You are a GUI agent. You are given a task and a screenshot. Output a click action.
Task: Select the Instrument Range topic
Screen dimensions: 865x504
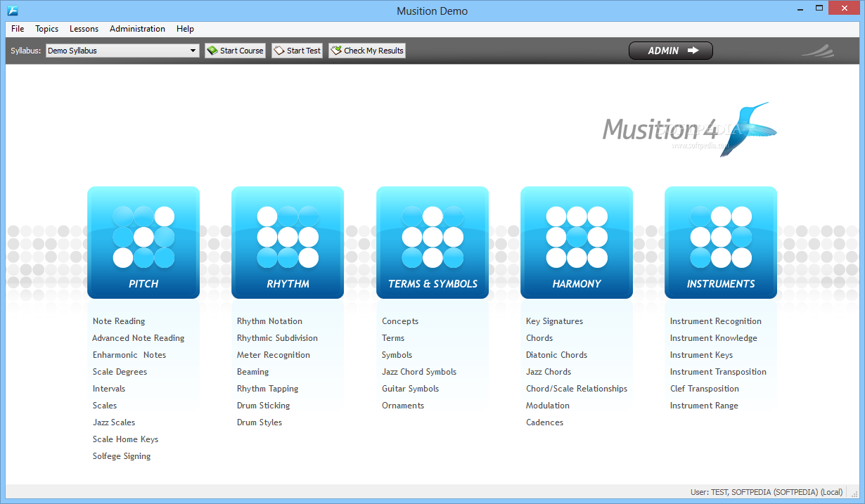coord(704,406)
